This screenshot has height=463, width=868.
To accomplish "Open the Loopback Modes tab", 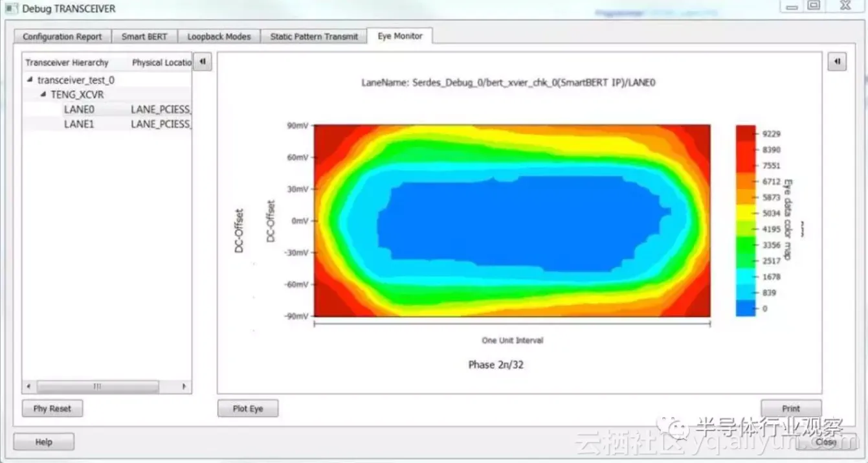I will point(219,37).
